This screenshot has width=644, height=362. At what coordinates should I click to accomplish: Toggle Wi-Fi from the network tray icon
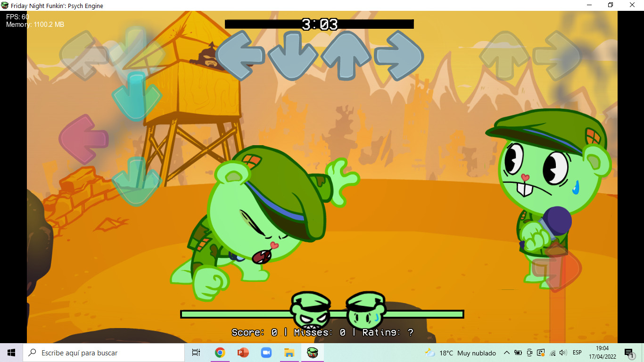click(553, 353)
